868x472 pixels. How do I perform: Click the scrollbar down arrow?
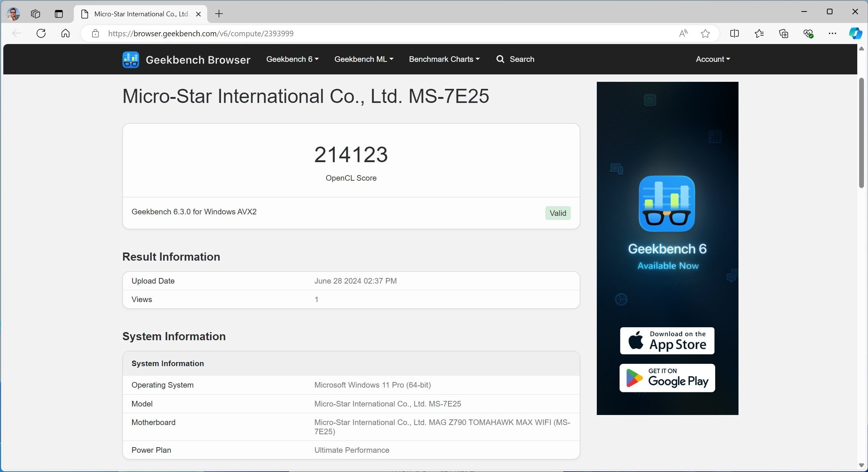point(861,465)
